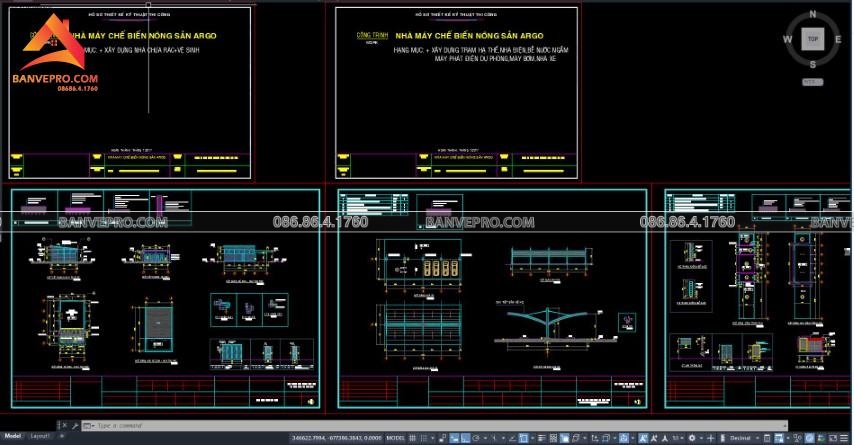
Task: Open Decimal units dropdown
Action: [x=744, y=438]
